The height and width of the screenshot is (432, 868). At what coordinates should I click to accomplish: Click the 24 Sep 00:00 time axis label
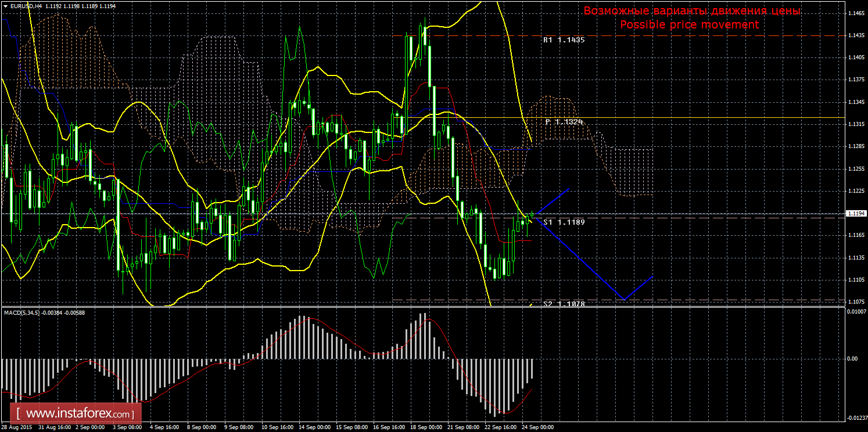tap(538, 427)
